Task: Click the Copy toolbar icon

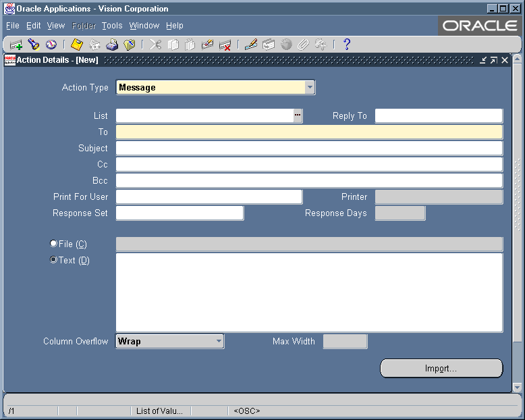Action: point(173,45)
